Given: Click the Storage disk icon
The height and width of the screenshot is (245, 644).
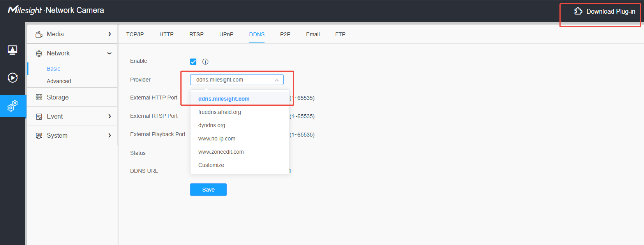Looking at the screenshot, I should point(39,97).
